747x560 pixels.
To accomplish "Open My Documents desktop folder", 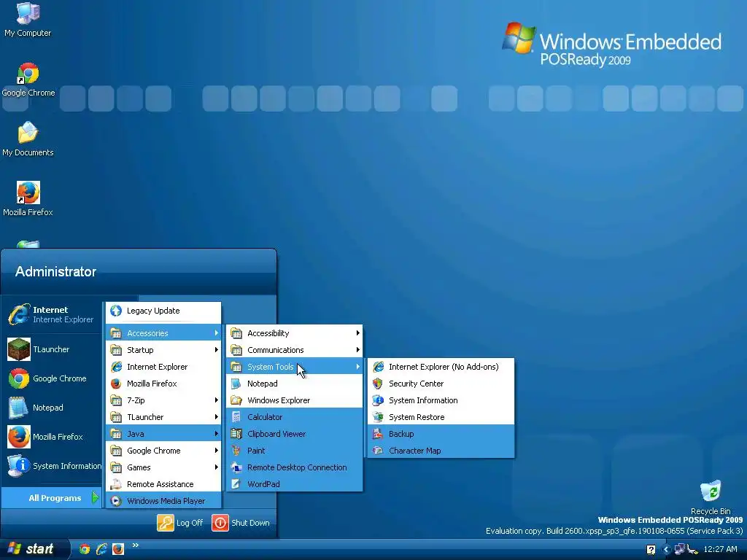I will click(28, 139).
